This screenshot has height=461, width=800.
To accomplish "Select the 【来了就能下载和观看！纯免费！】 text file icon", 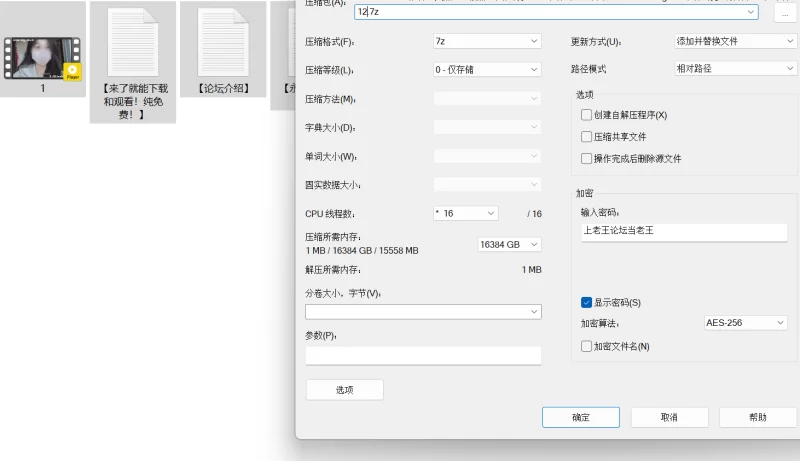I will 133,42.
